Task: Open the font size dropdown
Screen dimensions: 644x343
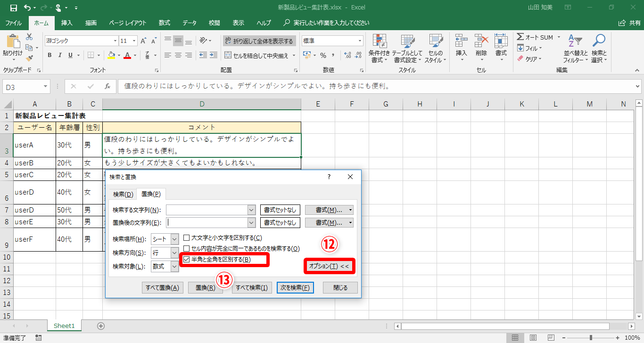Action: click(x=134, y=41)
